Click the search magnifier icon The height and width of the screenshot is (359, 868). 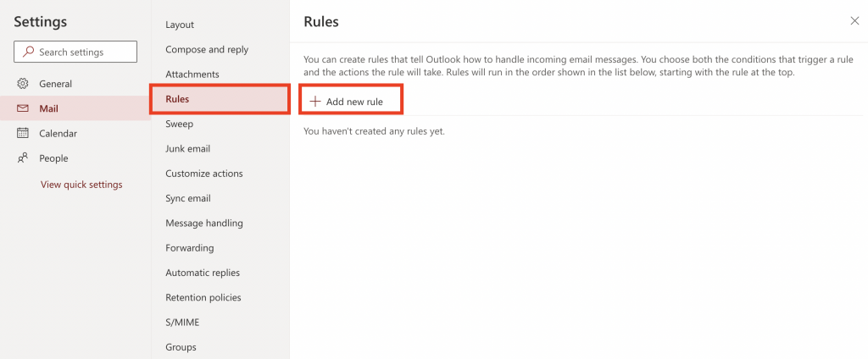(x=28, y=52)
